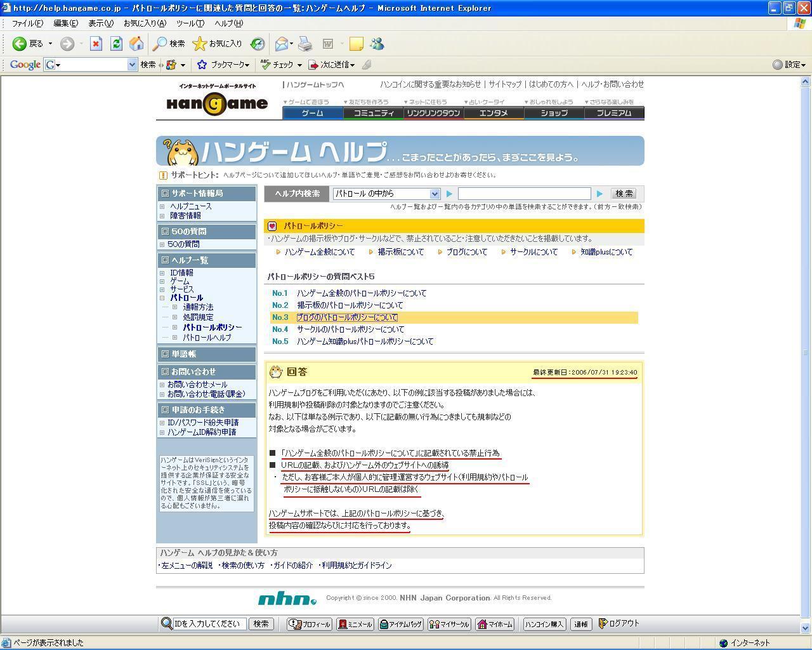Image resolution: width=812 pixels, height=650 pixels.
Task: Click the IE Back arrow button
Action: (x=20, y=44)
